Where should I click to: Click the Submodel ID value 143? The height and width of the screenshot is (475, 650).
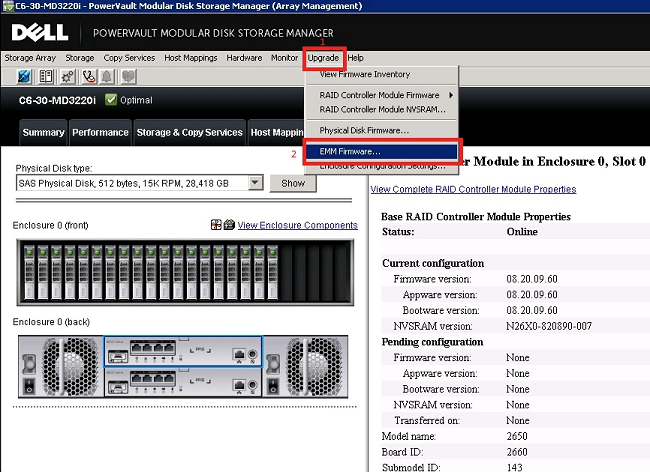514,468
